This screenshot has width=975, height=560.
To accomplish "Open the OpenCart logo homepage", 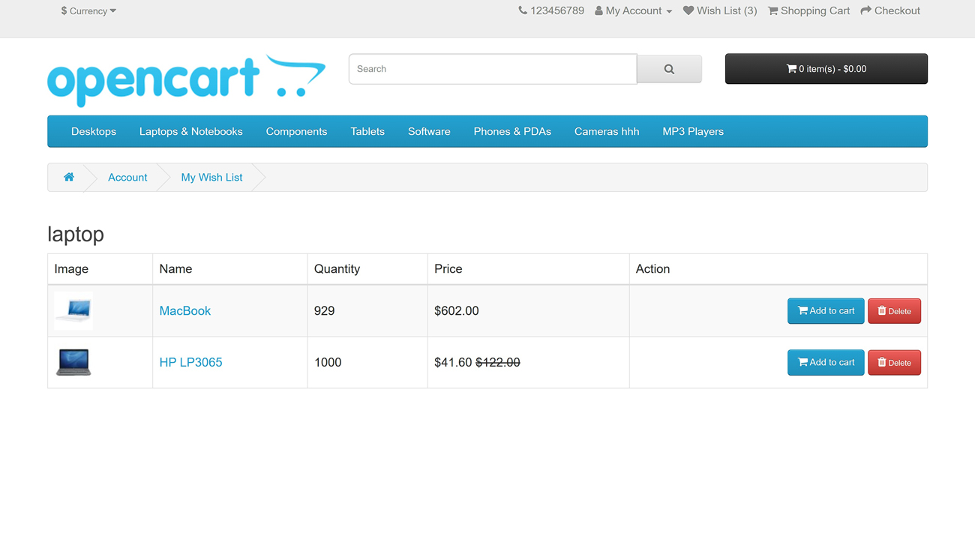I will [x=186, y=79].
